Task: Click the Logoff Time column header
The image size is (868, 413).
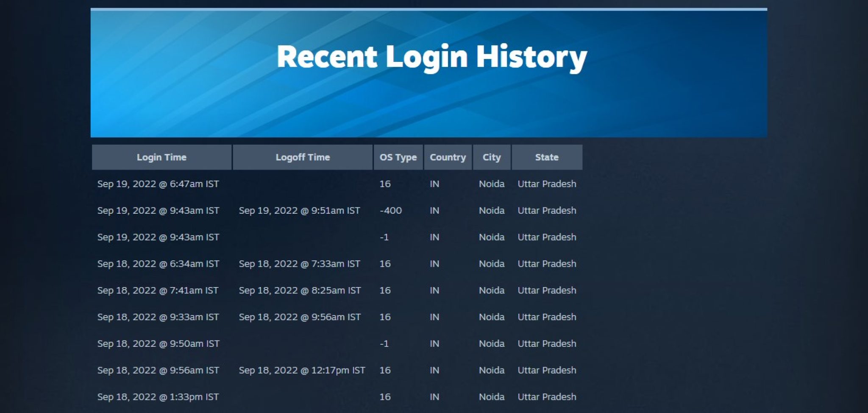Action: (x=303, y=157)
